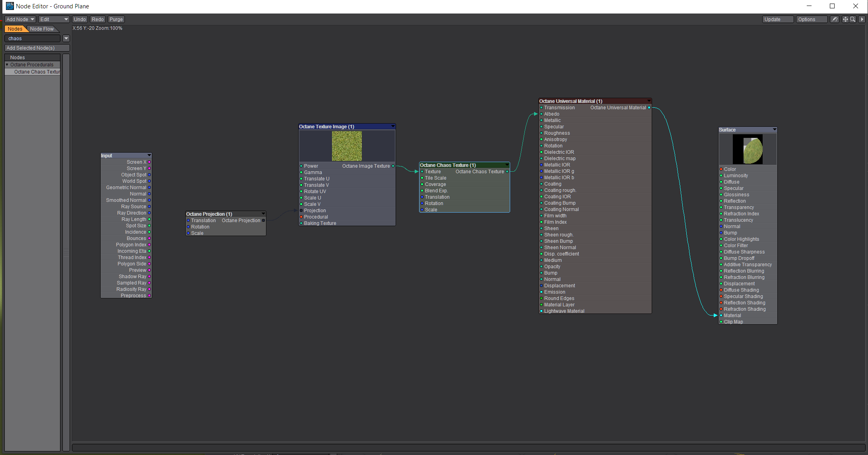Click the chaos search input field

coord(33,39)
